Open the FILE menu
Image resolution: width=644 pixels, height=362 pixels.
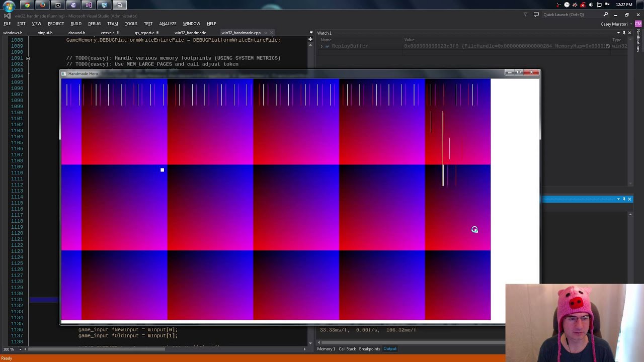coord(7,24)
